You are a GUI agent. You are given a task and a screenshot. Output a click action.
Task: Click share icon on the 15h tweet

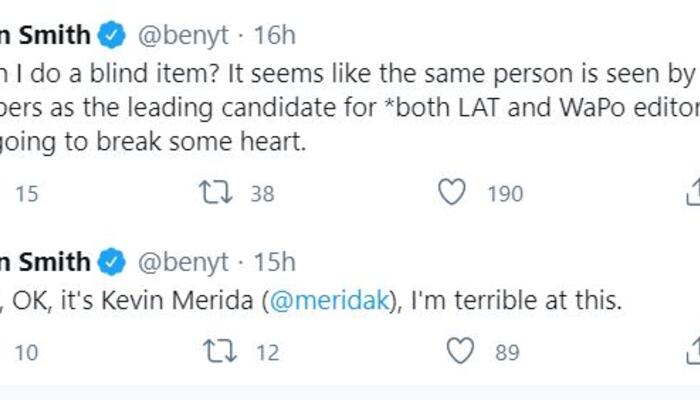point(694,351)
